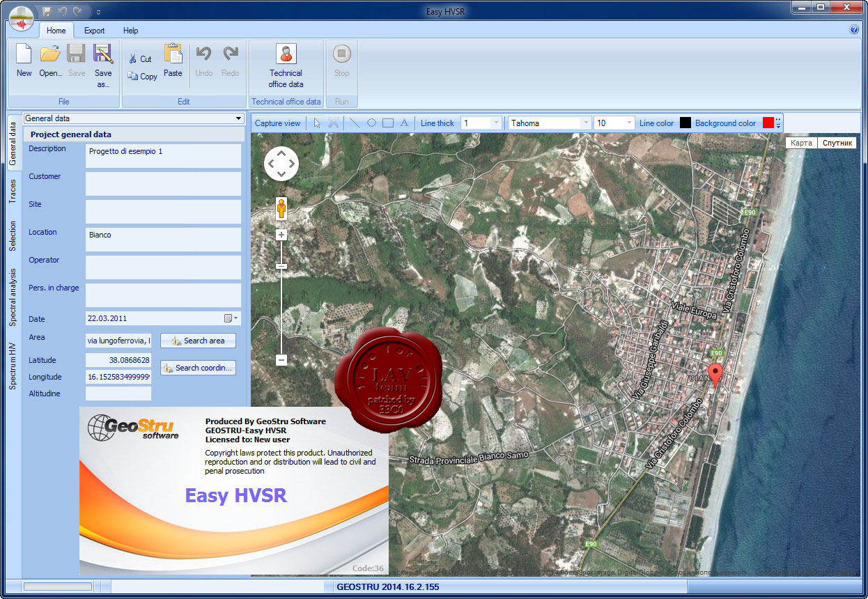The image size is (868, 599).
Task: Copy the selection
Action: tap(142, 77)
